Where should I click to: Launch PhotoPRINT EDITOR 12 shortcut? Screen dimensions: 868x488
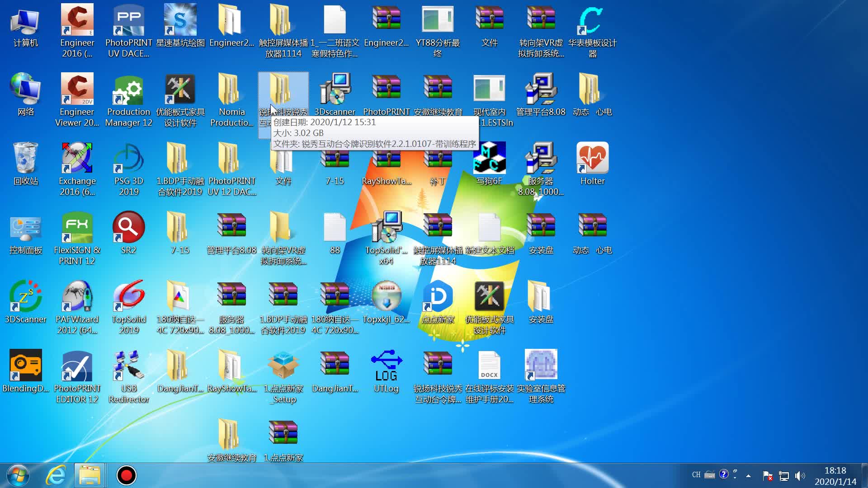[x=77, y=376]
